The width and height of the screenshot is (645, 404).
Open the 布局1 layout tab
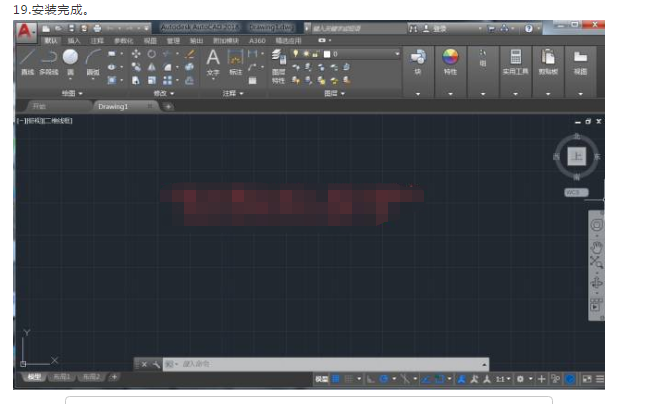pyautogui.click(x=62, y=377)
